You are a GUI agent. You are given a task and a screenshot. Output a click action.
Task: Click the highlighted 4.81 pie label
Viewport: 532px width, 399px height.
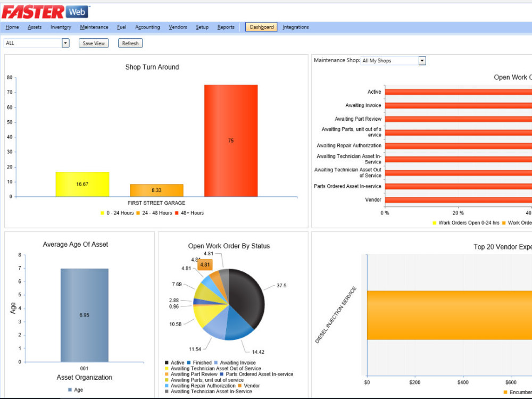click(205, 264)
